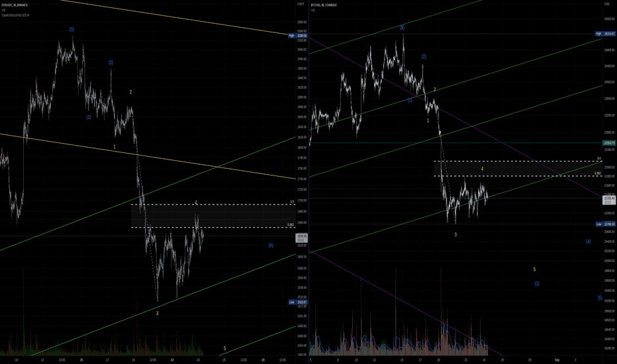
Task: Click the USD currency label on BTC price axis
Action: point(606,4)
